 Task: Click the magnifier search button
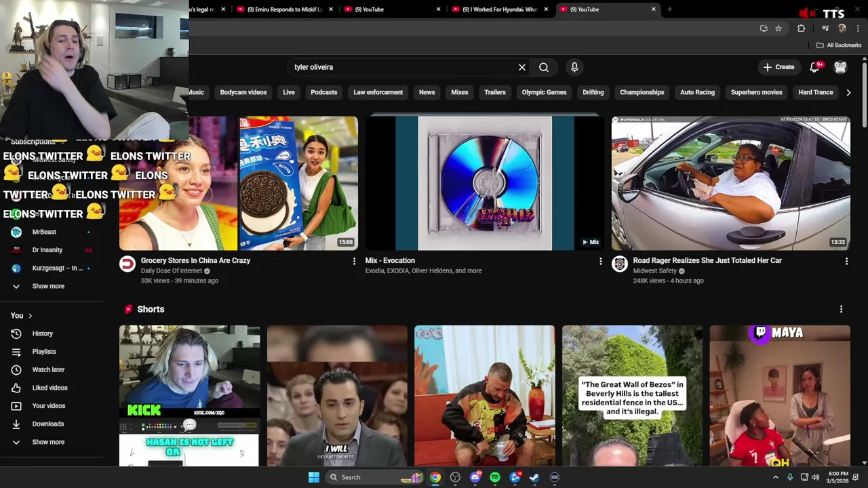tap(544, 67)
